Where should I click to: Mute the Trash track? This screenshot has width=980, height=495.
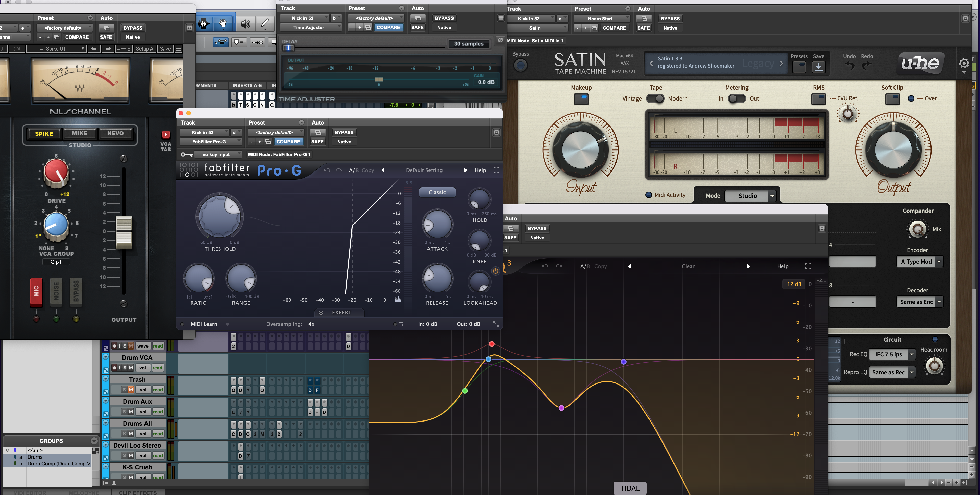[x=130, y=390]
